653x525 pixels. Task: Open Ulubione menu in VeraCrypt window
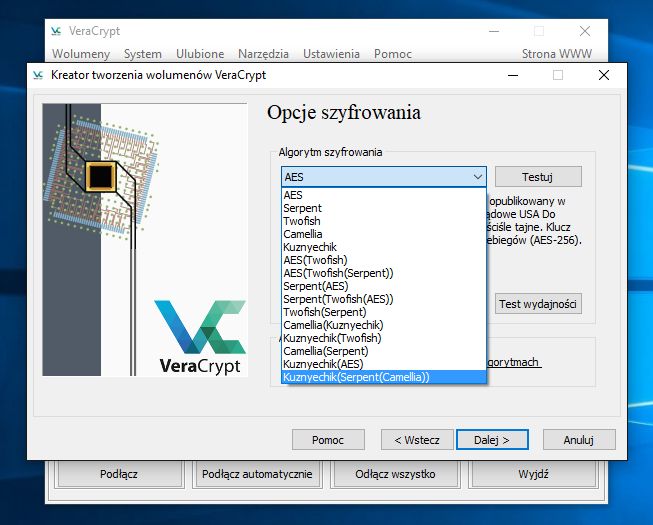[x=200, y=54]
